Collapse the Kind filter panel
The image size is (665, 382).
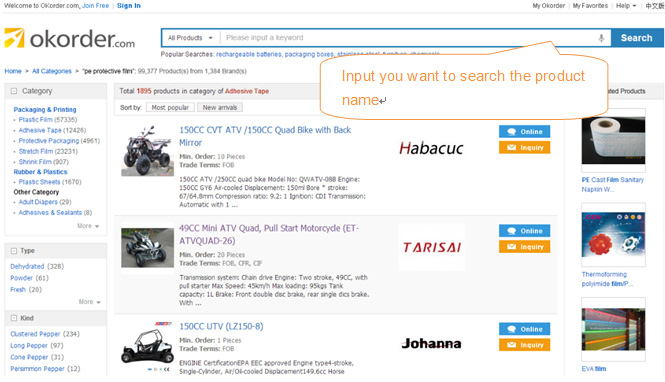14,318
